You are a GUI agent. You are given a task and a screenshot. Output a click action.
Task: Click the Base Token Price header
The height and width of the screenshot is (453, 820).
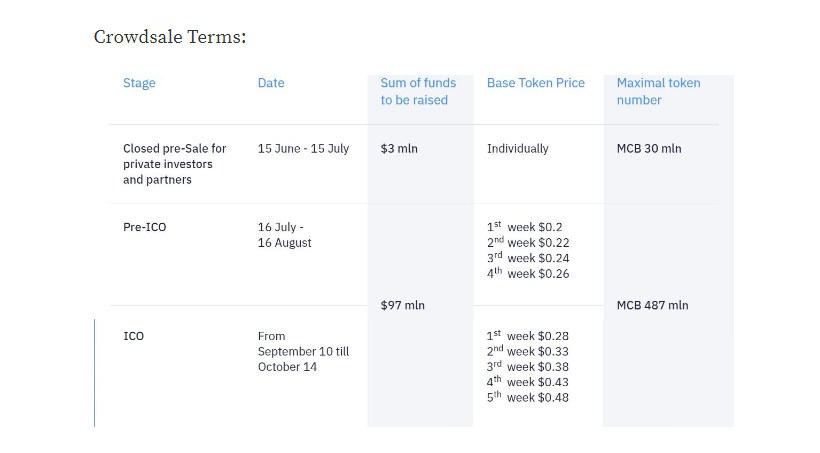536,83
